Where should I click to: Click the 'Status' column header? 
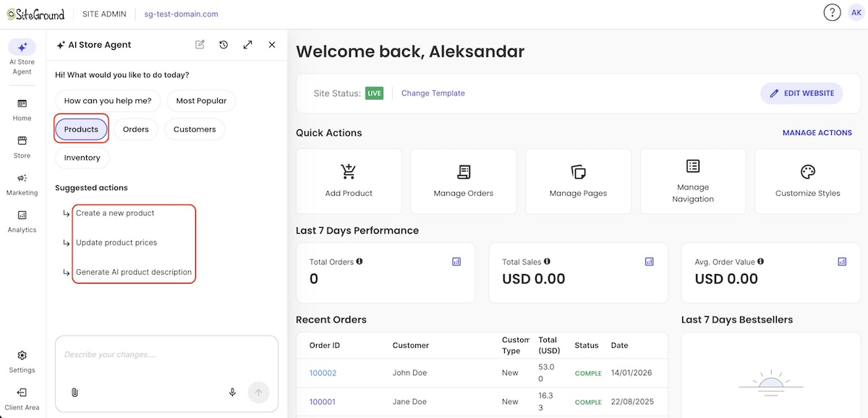coord(587,346)
